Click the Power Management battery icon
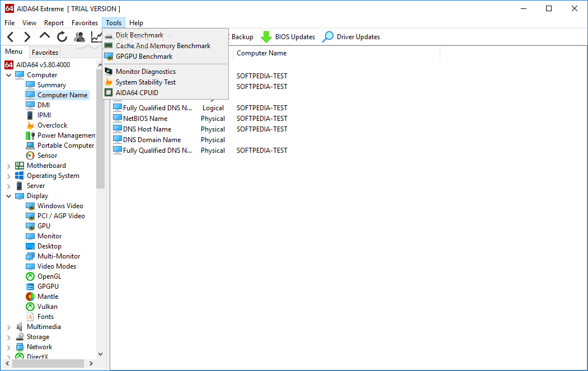Image resolution: width=588 pixels, height=371 pixels. (30, 135)
